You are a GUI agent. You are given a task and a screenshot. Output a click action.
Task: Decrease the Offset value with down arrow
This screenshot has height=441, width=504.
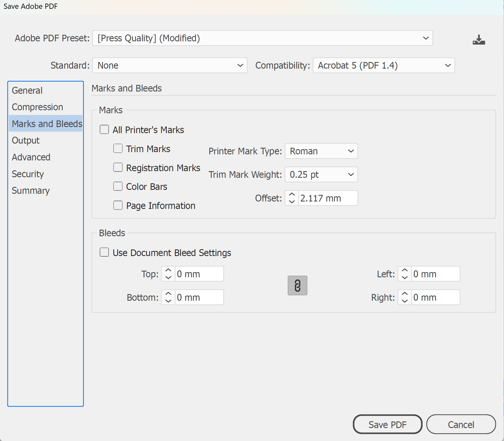[292, 202]
